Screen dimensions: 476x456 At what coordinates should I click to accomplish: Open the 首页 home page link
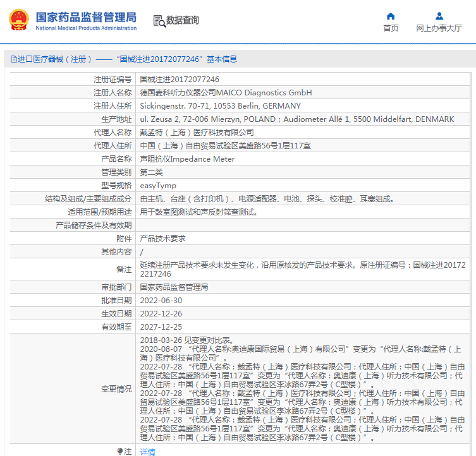(x=391, y=28)
